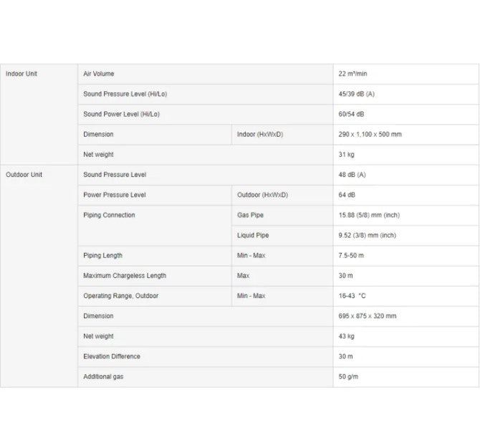Click the Air Volume row label
This screenshot has width=480, height=448.
99,74
